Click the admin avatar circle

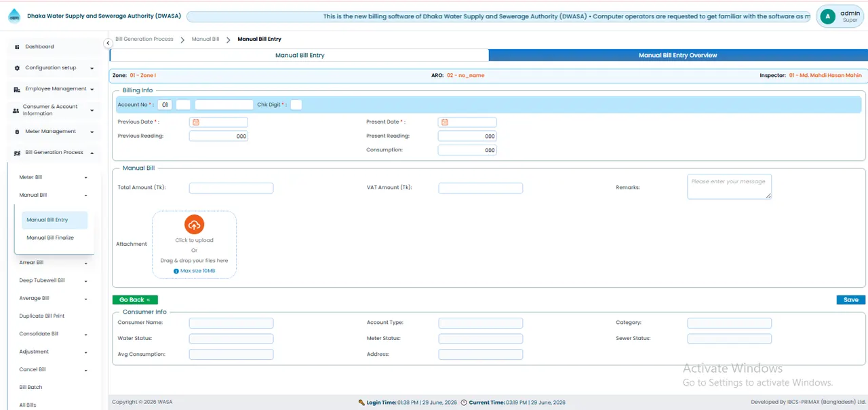(827, 16)
